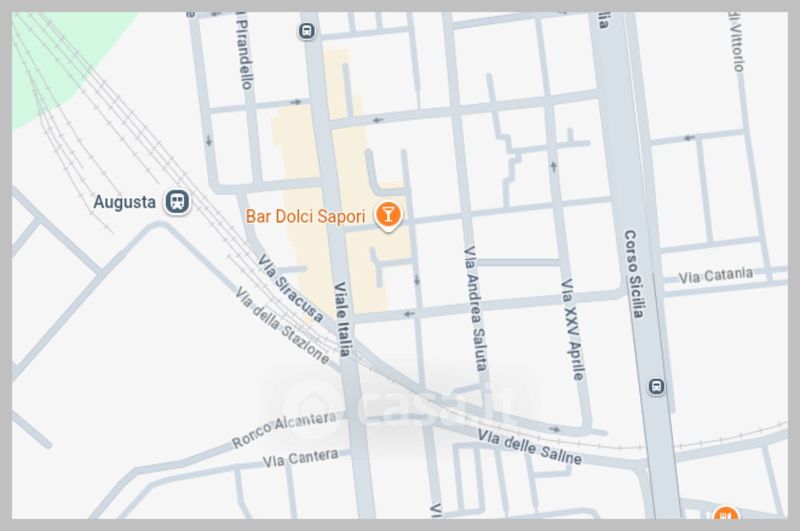This screenshot has width=800, height=531.
Task: Click the Pirandello street label
Action: click(244, 52)
